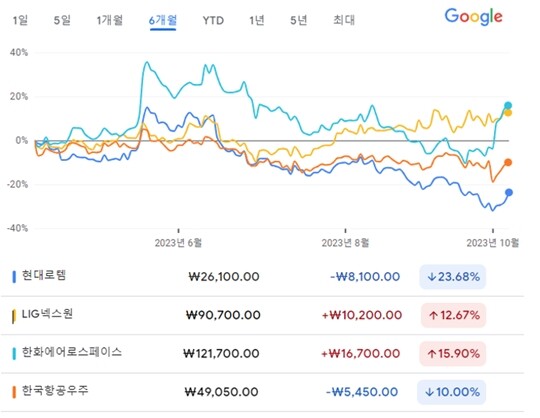Click the -40% axis label
Screen dimensions: 540x418
coord(18,228)
